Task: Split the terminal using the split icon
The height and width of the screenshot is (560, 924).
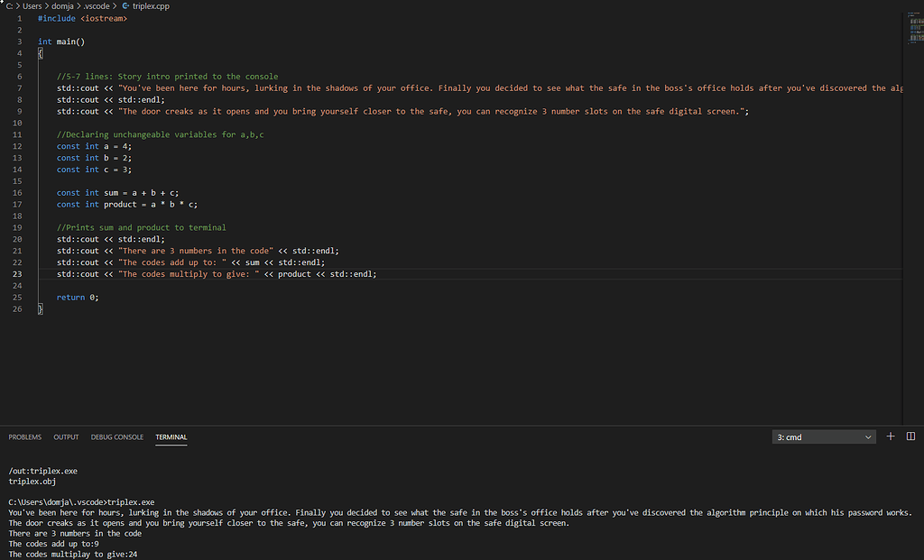Action: pyautogui.click(x=912, y=436)
